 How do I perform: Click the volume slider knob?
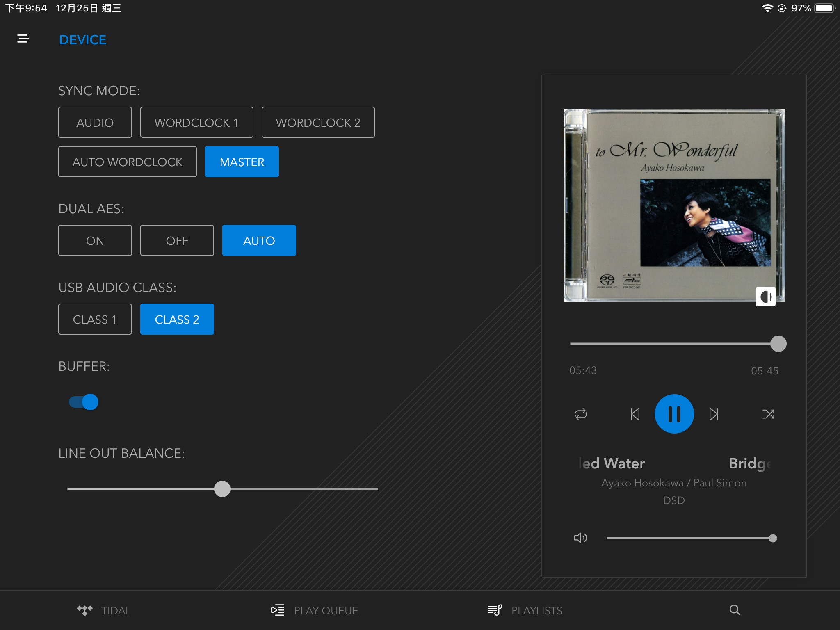773,538
